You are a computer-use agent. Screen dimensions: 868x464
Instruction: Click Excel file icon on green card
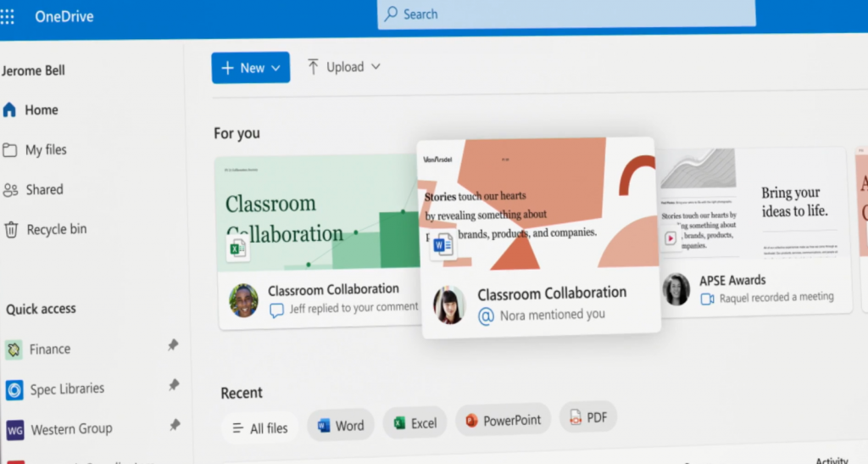click(237, 249)
